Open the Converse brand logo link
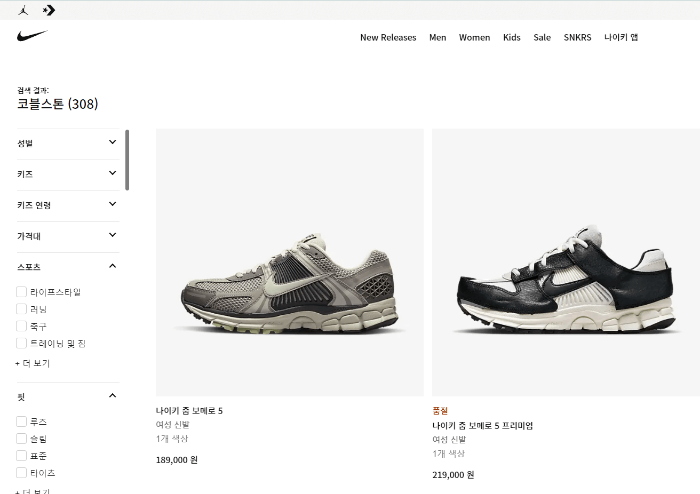 click(49, 10)
